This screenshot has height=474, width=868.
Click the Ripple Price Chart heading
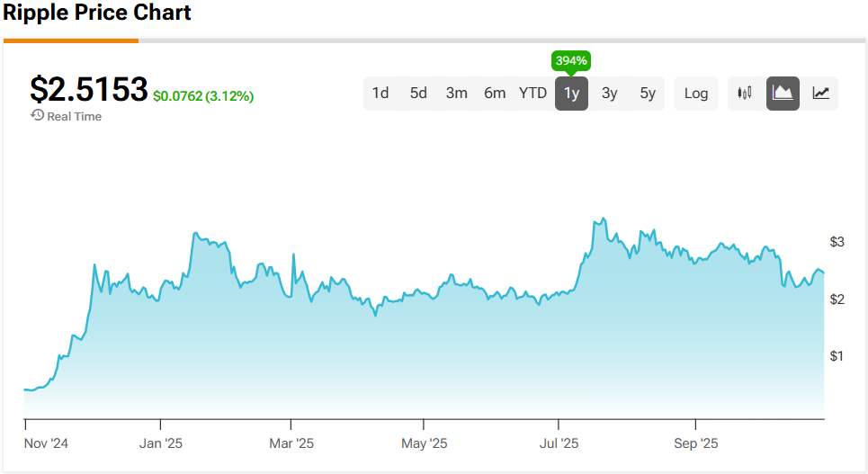(97, 13)
